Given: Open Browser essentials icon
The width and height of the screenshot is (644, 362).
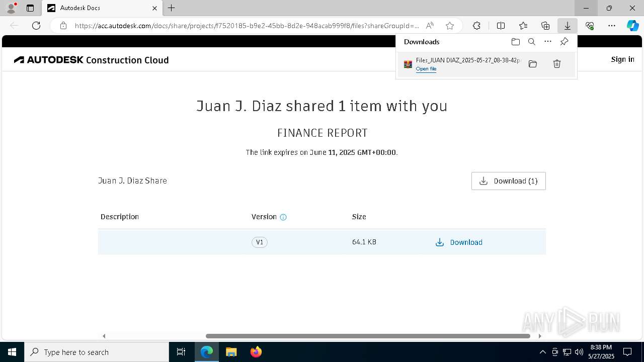Looking at the screenshot, I should 590,26.
